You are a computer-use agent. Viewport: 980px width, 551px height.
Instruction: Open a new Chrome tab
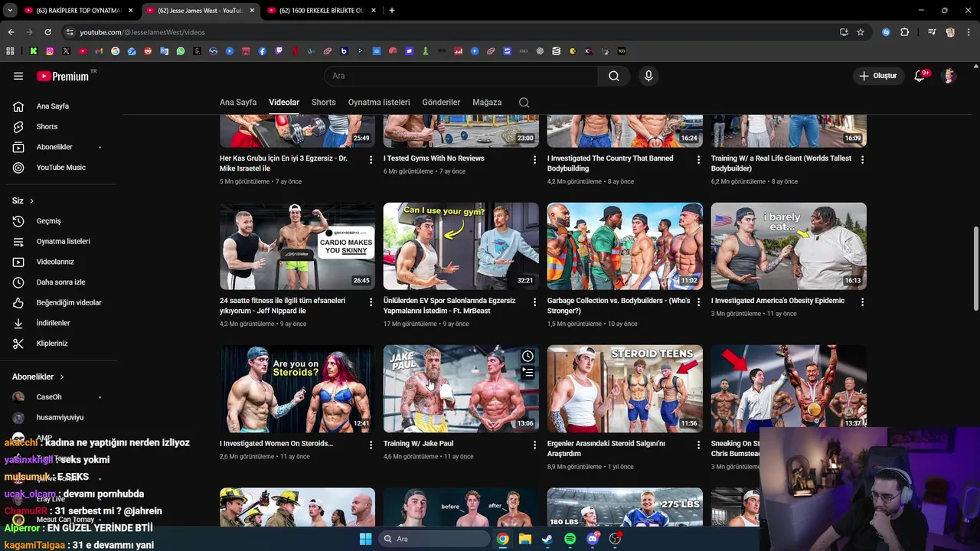391,11
